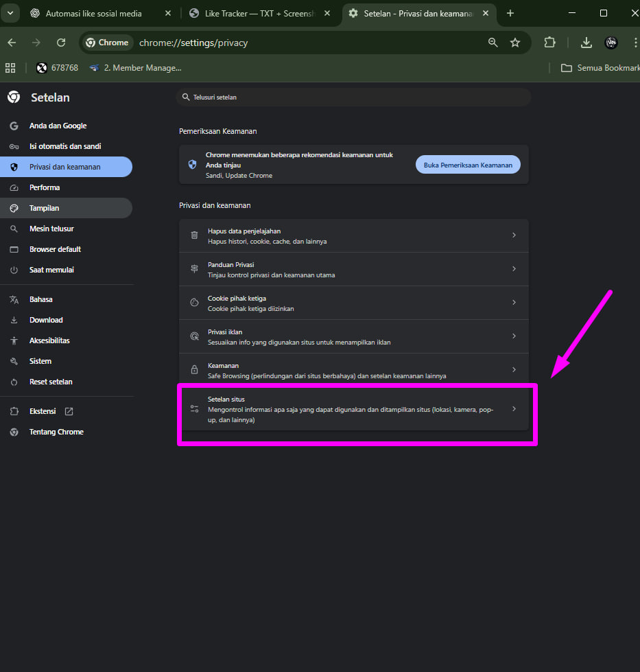Select Tampilan in the settings sidebar
Image resolution: width=640 pixels, height=672 pixels.
pos(44,208)
